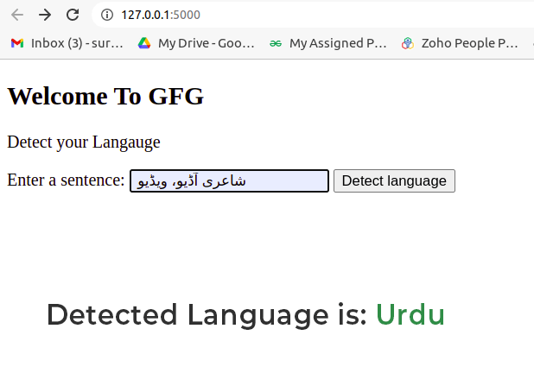Screen dimensions: 534x392
Task: Click the Enter a sentence label
Action: click(66, 180)
